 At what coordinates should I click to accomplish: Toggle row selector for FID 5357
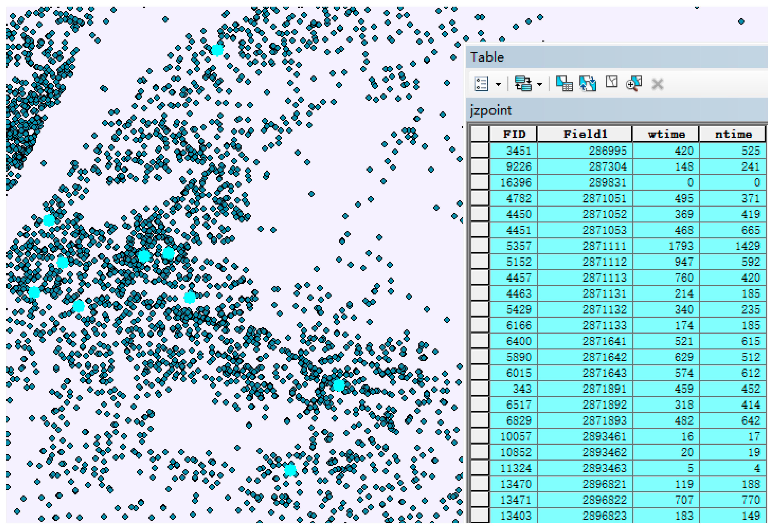click(x=480, y=246)
